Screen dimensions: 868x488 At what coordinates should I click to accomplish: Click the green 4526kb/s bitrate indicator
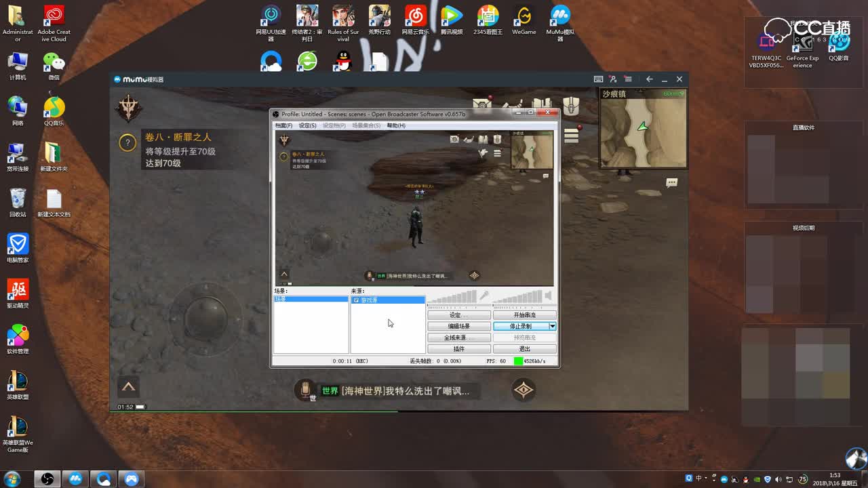[x=530, y=361]
